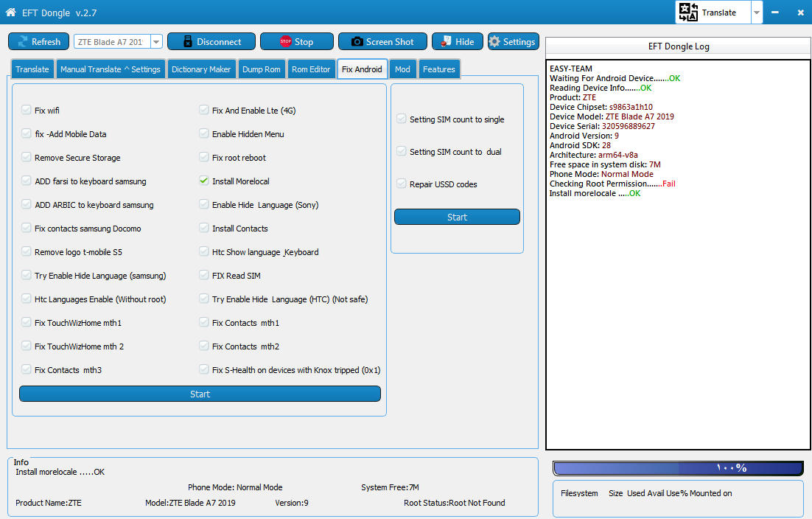The width and height of the screenshot is (812, 519).
Task: Enable the Fix wifi checkbox
Action: [x=27, y=110]
